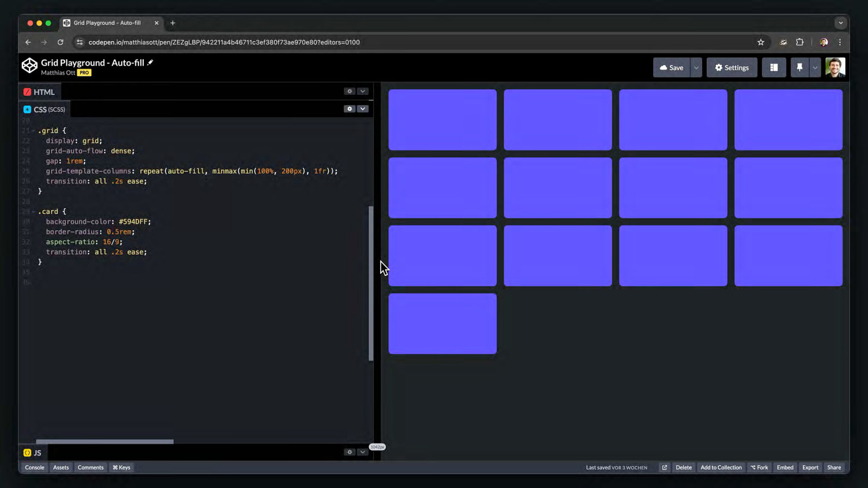Open Embed options

point(785,467)
